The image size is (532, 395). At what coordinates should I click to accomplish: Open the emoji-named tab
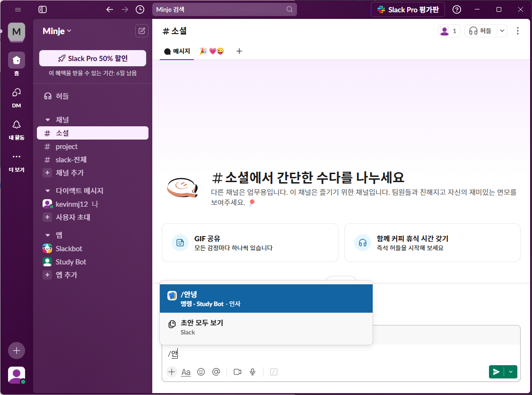pyautogui.click(x=212, y=51)
